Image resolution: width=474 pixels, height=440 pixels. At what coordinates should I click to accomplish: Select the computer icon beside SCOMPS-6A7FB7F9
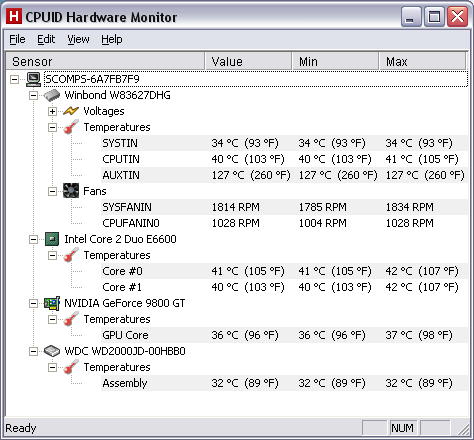point(33,79)
